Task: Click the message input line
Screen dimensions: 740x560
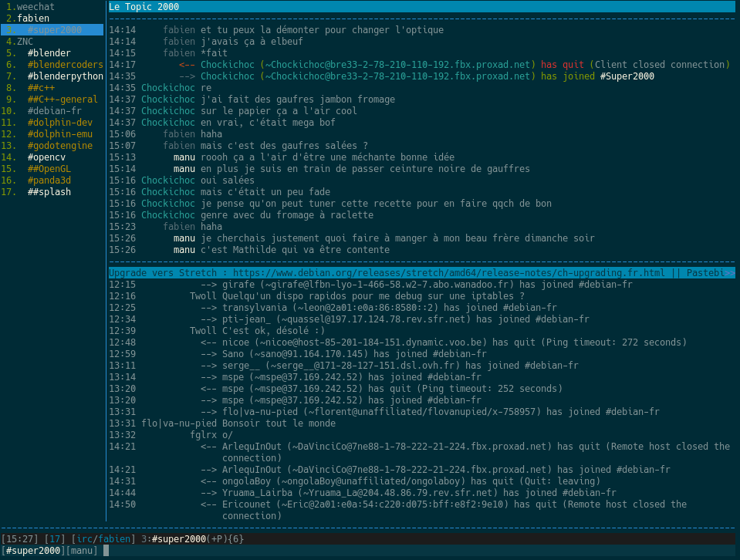Action: point(417,551)
